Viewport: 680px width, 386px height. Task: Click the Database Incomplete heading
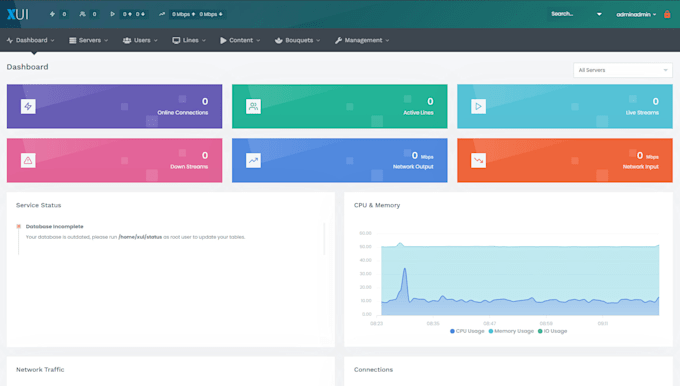click(x=55, y=226)
